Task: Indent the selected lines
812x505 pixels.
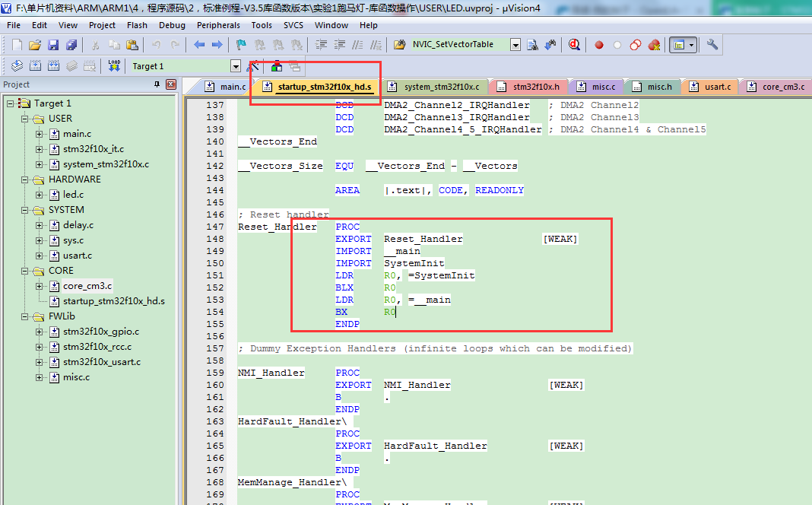Action: point(321,45)
